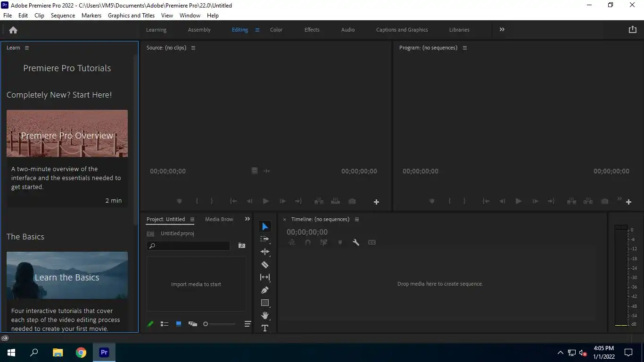Open the File menu
The width and height of the screenshot is (644, 362).
[x=8, y=15]
